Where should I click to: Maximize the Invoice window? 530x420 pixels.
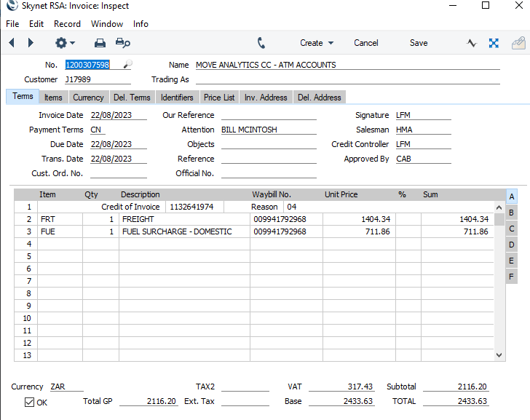tap(486, 5)
